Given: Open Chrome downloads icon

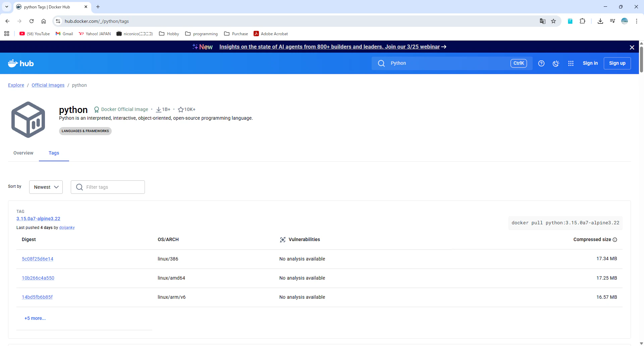Looking at the screenshot, I should 600,21.
